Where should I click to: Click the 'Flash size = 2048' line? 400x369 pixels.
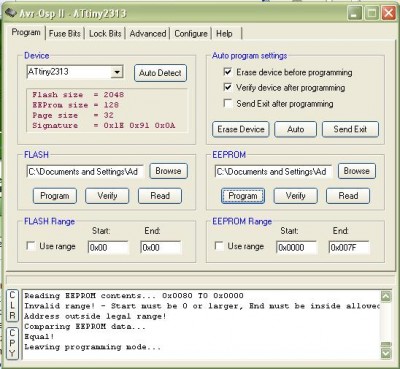coord(78,95)
